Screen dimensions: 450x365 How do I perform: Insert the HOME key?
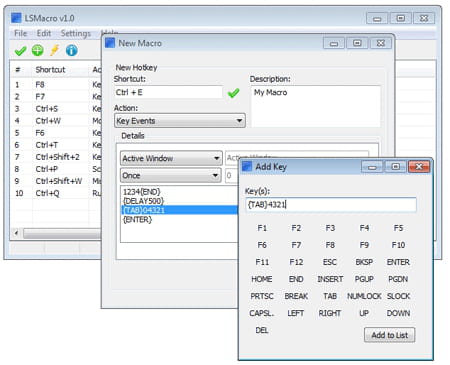(x=262, y=279)
